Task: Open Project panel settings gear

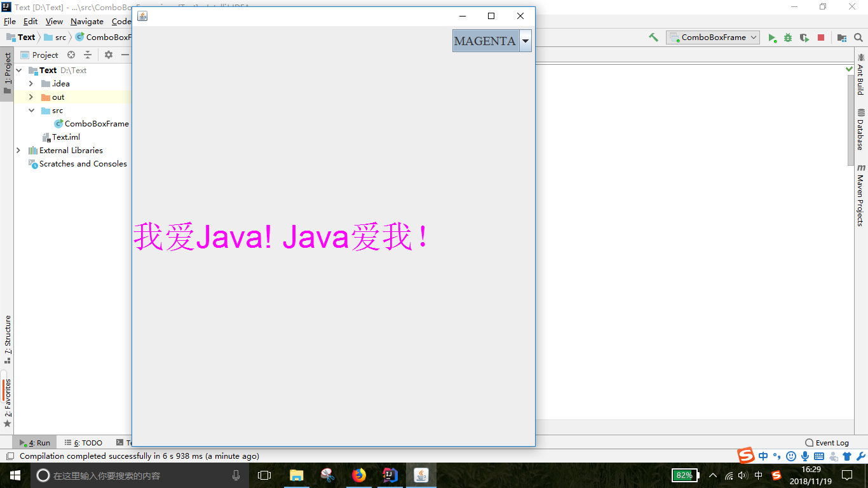Action: [x=107, y=55]
